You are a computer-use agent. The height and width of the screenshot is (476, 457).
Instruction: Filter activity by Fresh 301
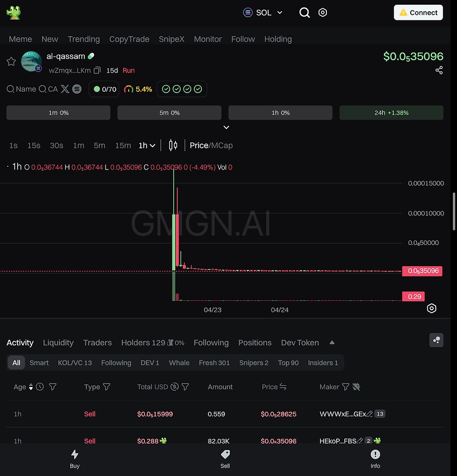[214, 363]
